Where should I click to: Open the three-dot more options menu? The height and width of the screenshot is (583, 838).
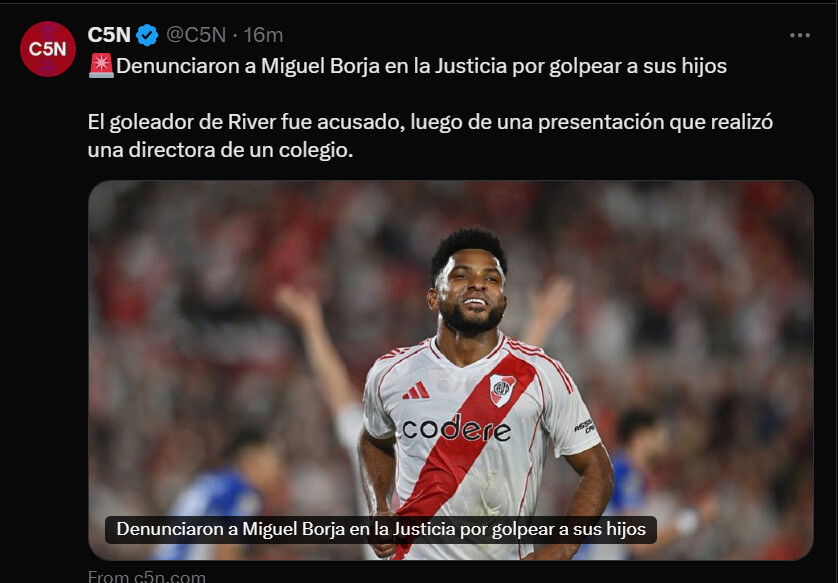pyautogui.click(x=800, y=35)
